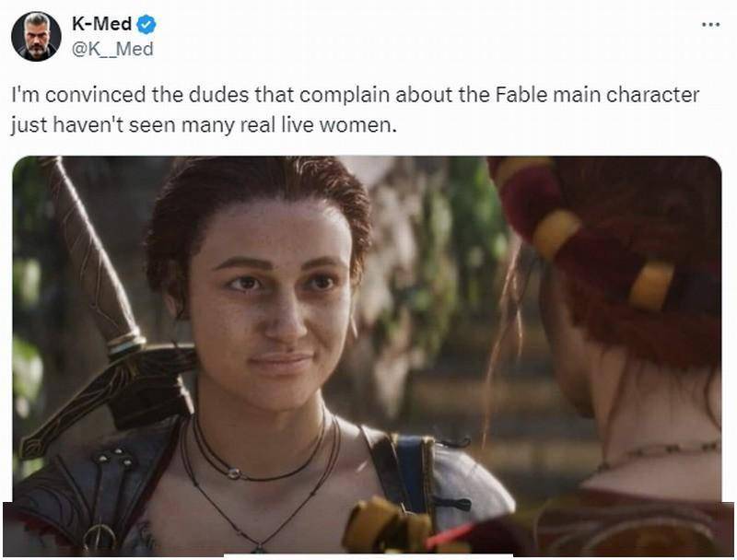The image size is (737, 560).
Task: Click the blue verified checkmark badge
Action: (x=146, y=25)
